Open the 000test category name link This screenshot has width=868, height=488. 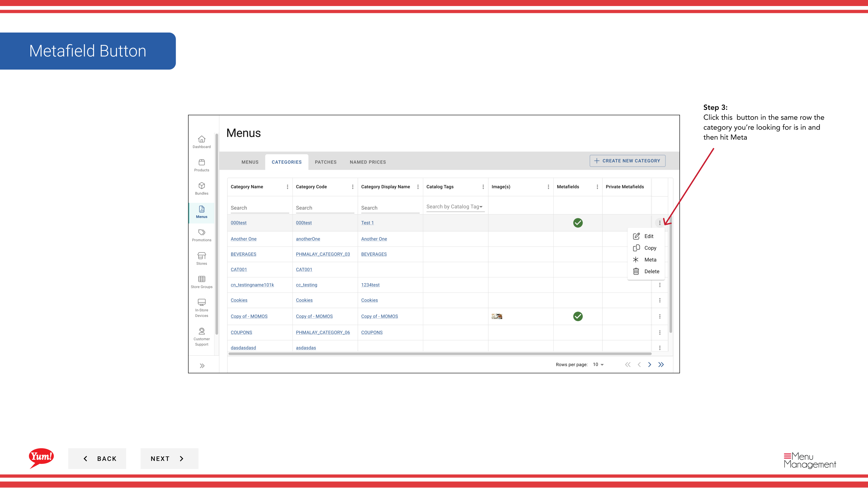point(239,223)
